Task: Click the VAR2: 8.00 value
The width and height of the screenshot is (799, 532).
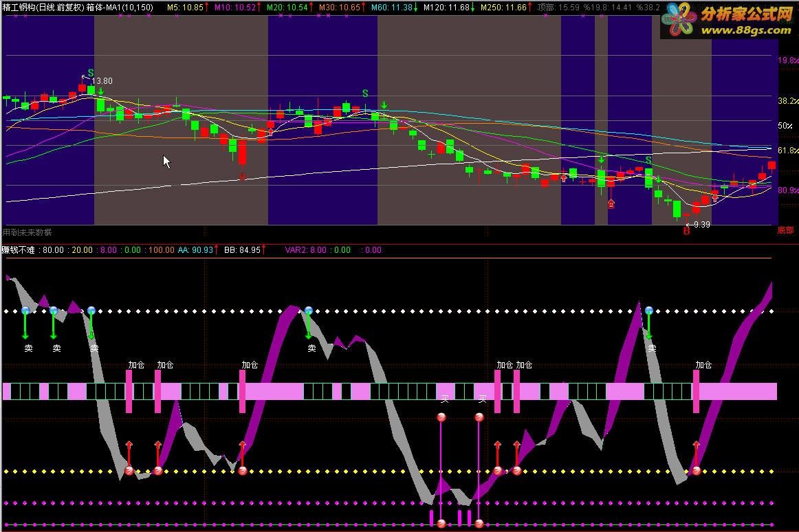Action: tap(306, 250)
